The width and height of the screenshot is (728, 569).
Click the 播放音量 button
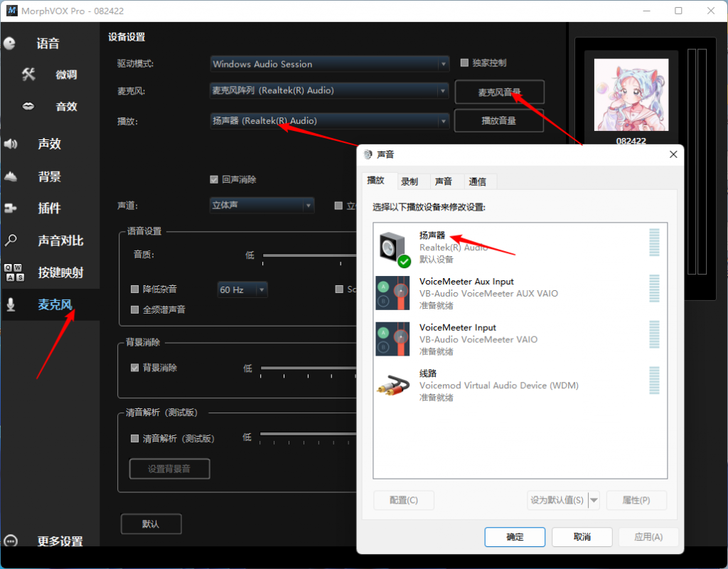[498, 121]
